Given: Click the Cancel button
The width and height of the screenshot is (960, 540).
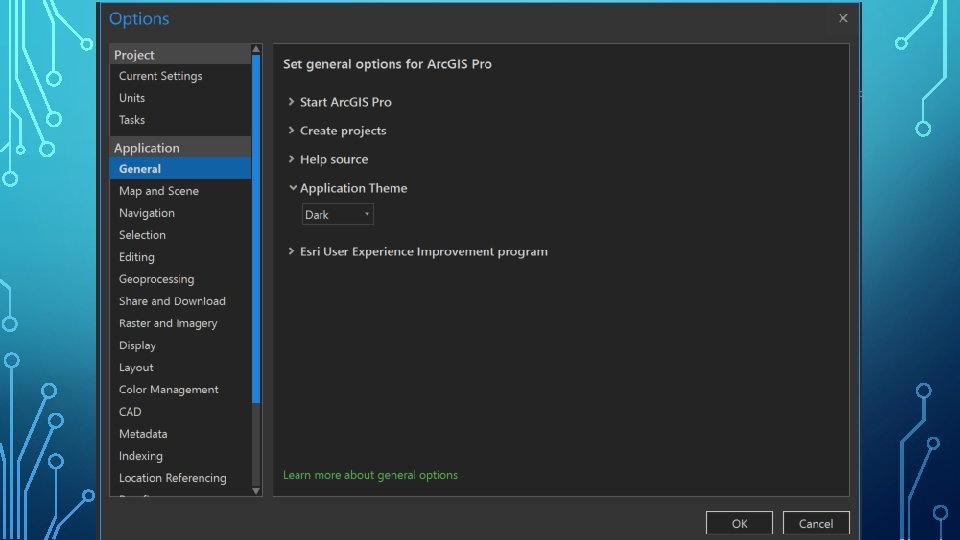Looking at the screenshot, I should coord(816,523).
